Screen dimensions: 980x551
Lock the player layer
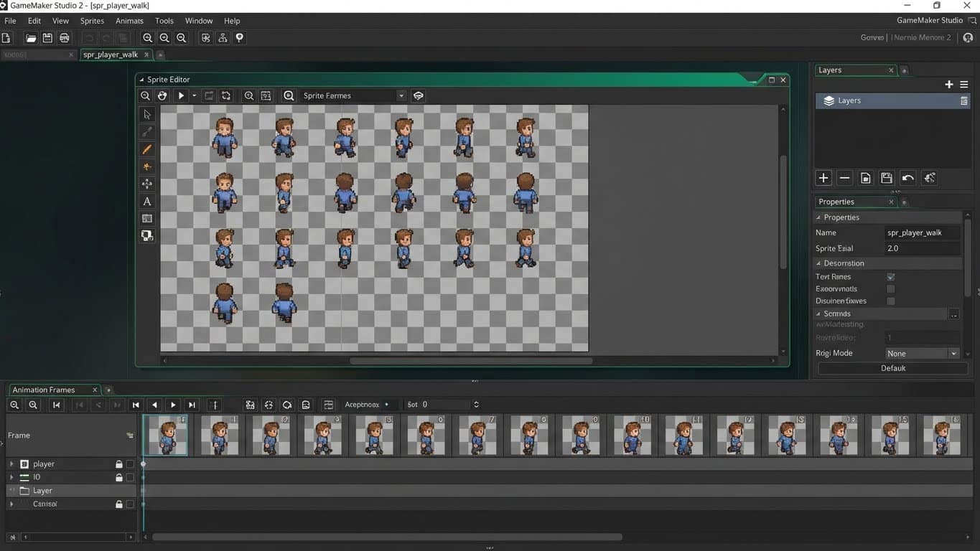118,463
